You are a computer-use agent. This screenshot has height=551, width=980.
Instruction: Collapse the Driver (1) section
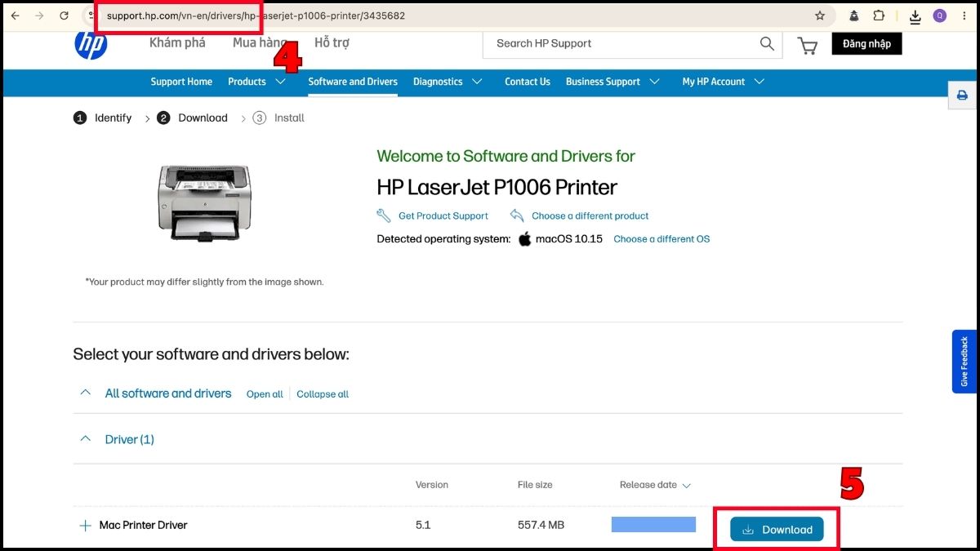tap(85, 439)
